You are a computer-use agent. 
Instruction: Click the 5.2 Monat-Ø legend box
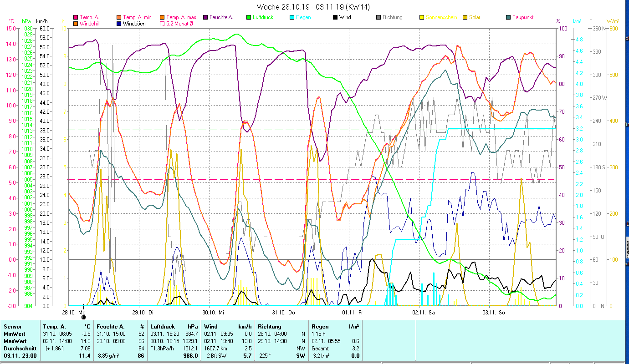pos(162,23)
